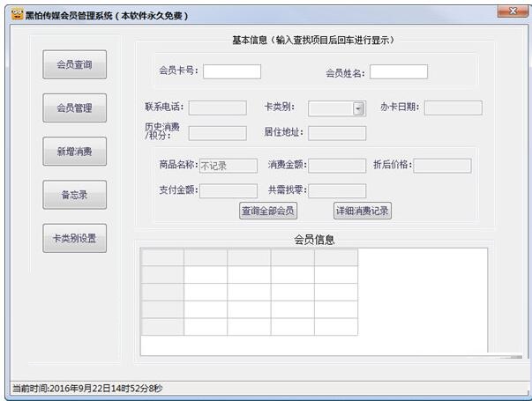This screenshot has height=401, width=532.
Task: Select first header cell of 会员信息 table
Action: point(162,257)
